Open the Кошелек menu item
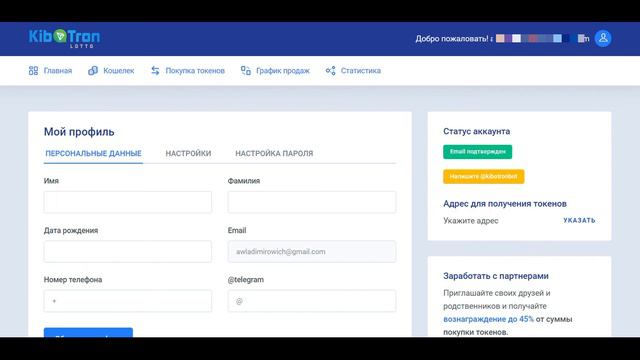640x360 pixels. click(x=119, y=71)
